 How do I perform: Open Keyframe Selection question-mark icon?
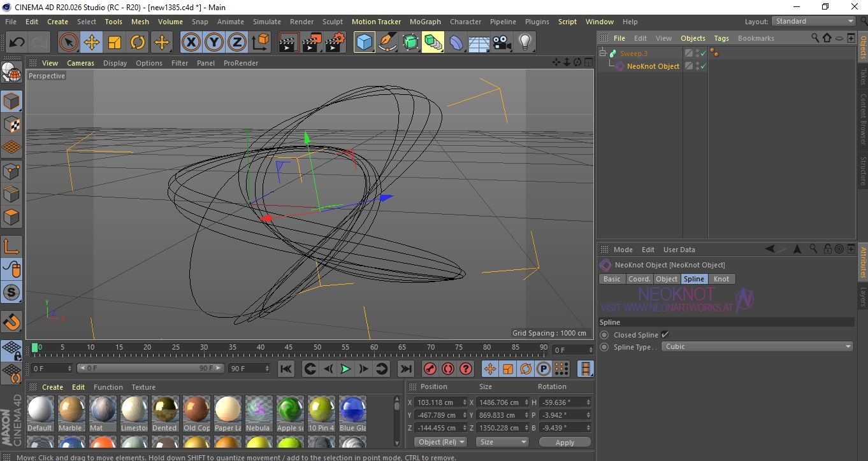click(x=466, y=369)
